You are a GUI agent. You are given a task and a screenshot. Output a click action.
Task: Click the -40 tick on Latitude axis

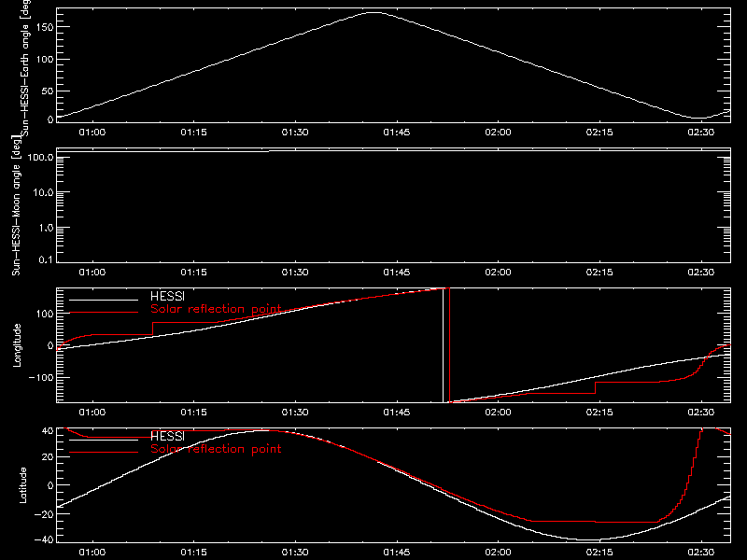click(x=44, y=540)
